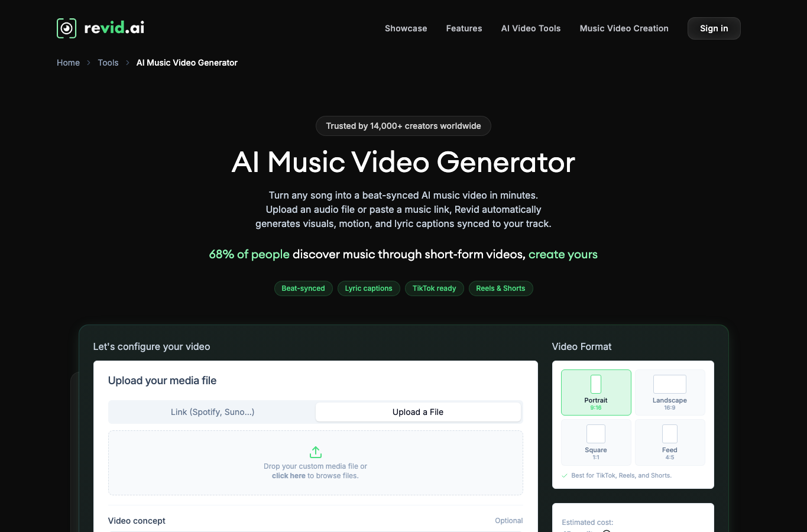The image size is (807, 532).
Task: Click the Sign in button
Action: pos(714,28)
